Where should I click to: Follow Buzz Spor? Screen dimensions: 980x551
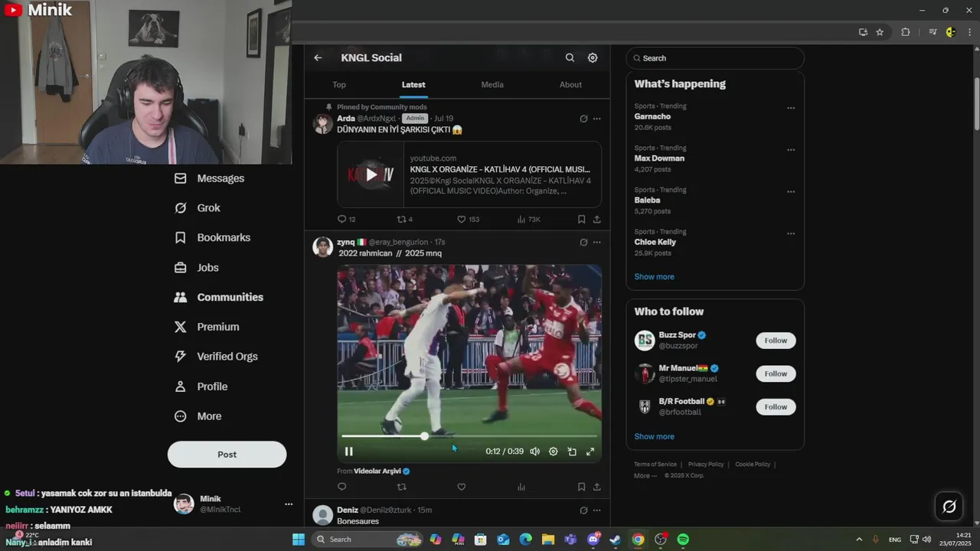pyautogui.click(x=776, y=341)
